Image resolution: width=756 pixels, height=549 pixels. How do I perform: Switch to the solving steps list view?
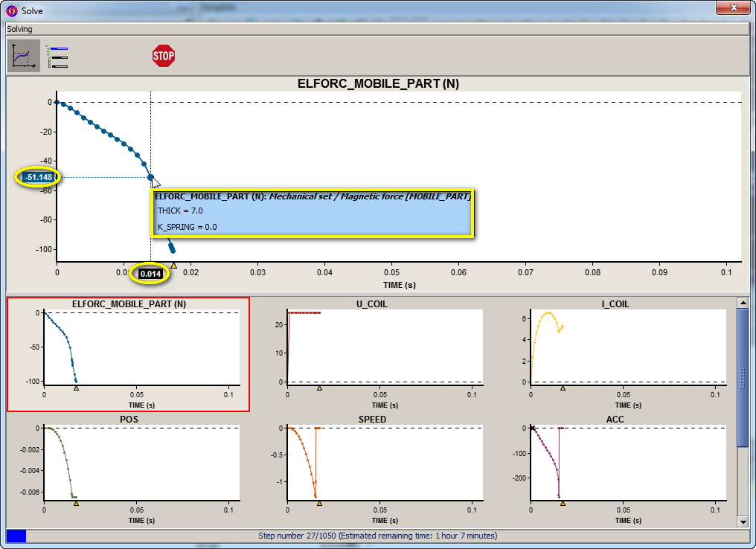57,57
